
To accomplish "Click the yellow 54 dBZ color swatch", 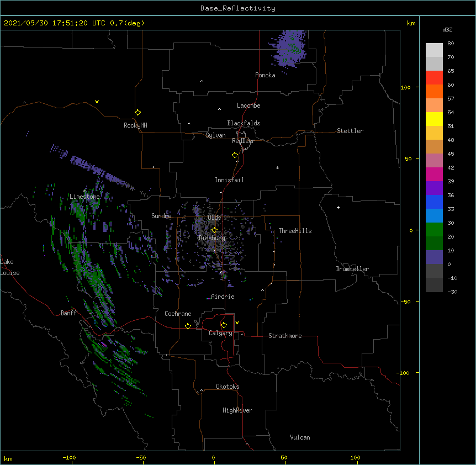I will coord(434,119).
